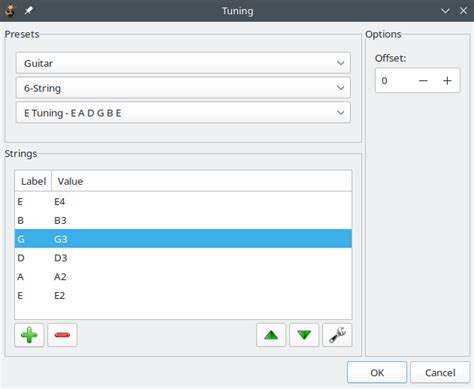Increase the Offset value with plus
474x389 pixels.
[447, 81]
